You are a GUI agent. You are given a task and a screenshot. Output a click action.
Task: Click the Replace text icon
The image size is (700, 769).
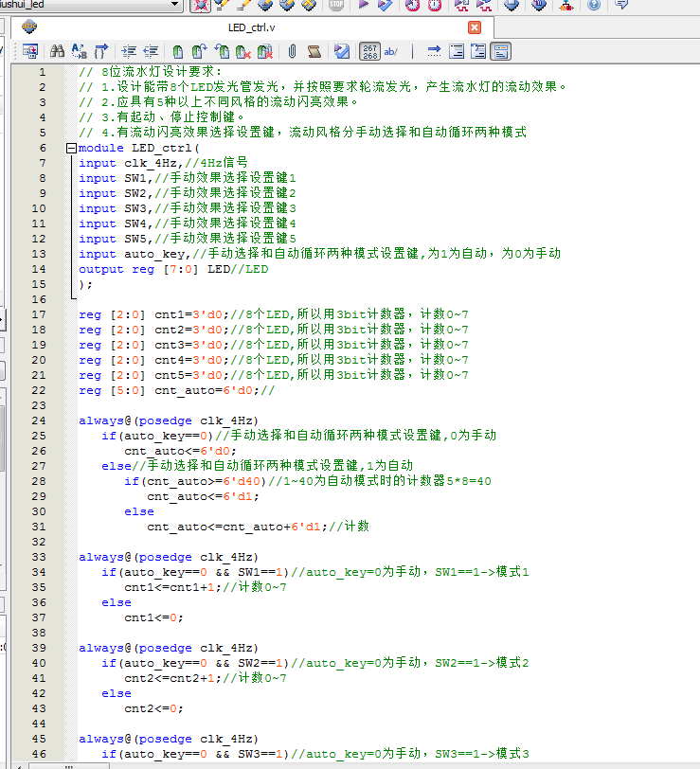(80, 51)
